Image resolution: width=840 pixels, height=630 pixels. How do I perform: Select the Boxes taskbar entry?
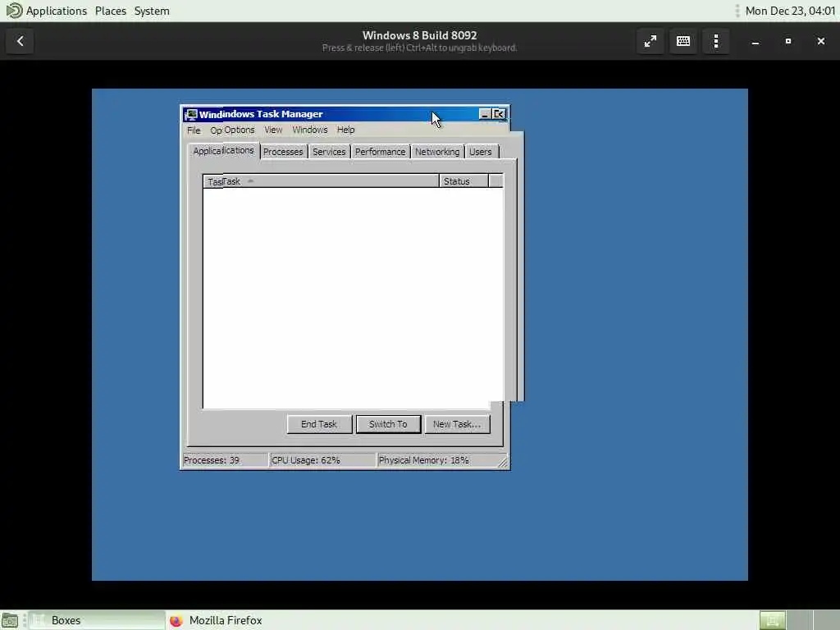[97, 620]
